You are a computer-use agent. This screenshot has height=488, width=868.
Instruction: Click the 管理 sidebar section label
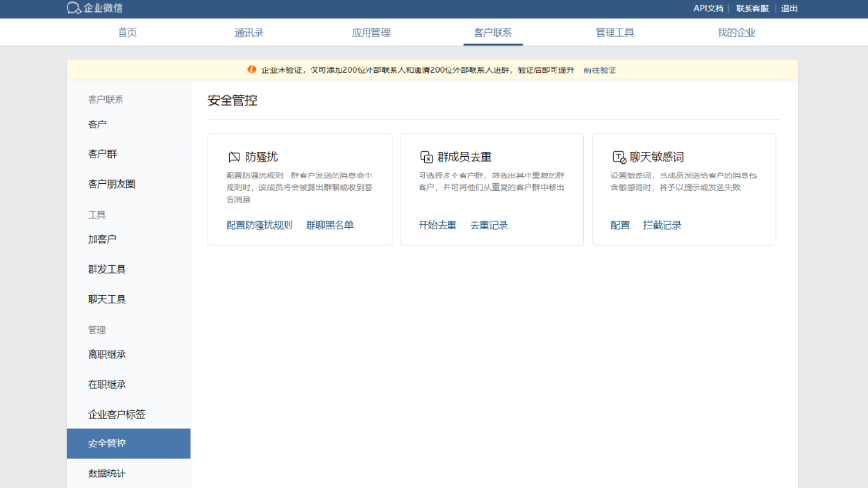click(x=96, y=330)
